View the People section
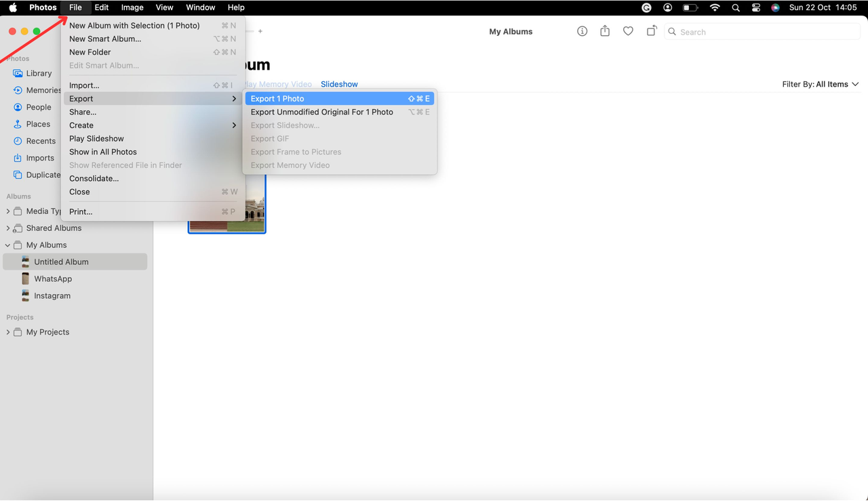 [x=39, y=107]
